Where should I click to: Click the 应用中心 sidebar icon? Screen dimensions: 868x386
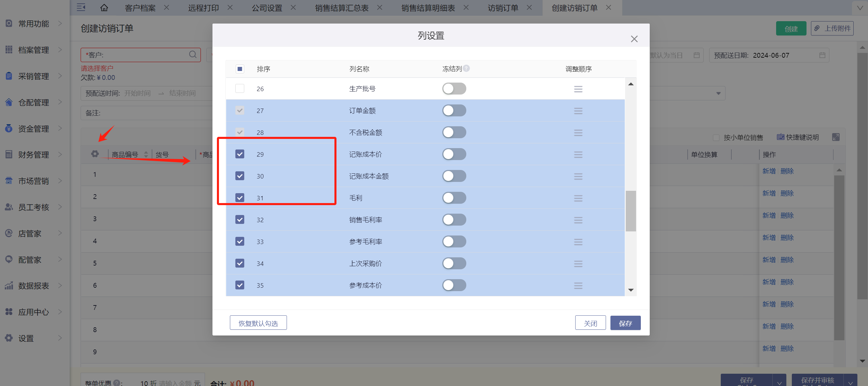click(9, 312)
